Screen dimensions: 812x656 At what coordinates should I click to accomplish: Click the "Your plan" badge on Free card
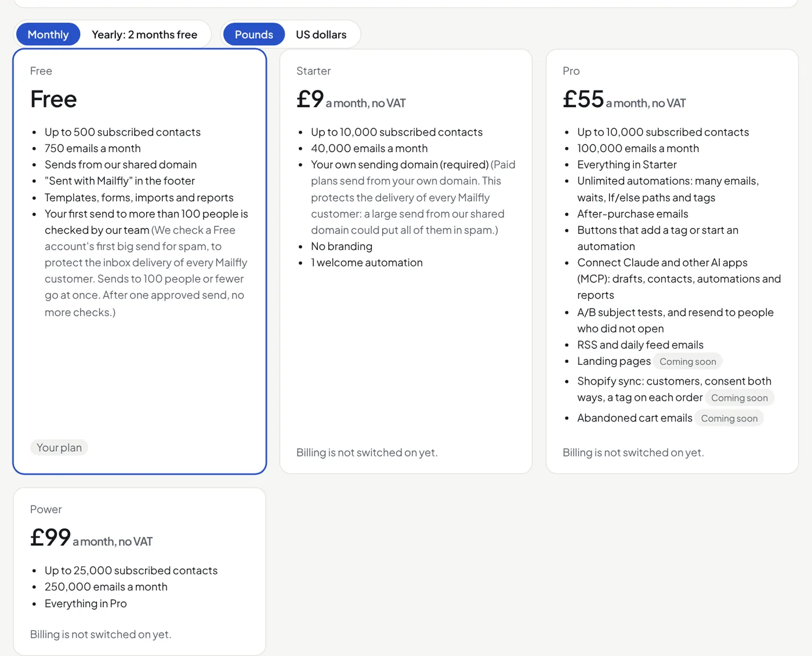click(59, 448)
